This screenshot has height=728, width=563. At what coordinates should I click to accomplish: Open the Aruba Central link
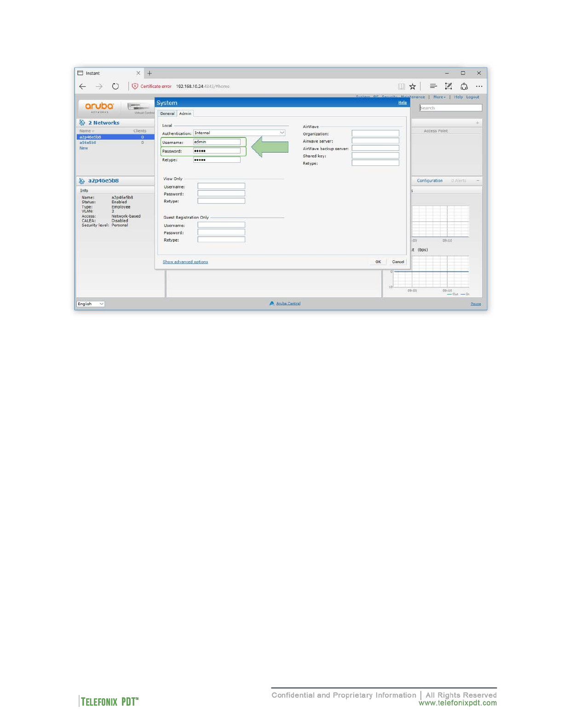click(288, 303)
